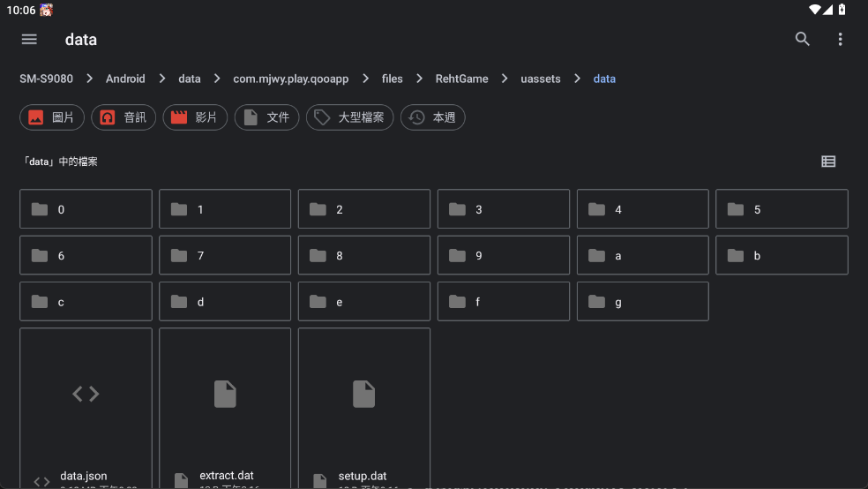Select the current blue data breadcrumb
868x489 pixels.
tap(604, 79)
